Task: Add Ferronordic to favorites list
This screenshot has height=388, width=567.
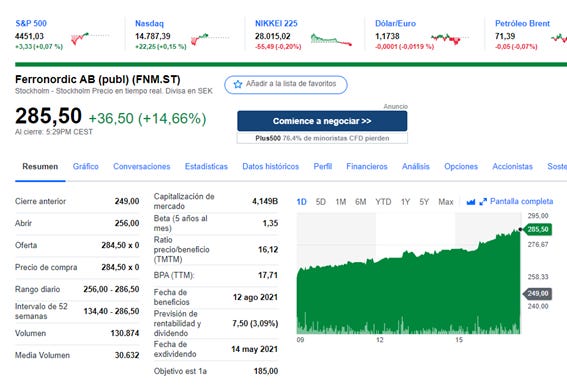Action: 286,85
